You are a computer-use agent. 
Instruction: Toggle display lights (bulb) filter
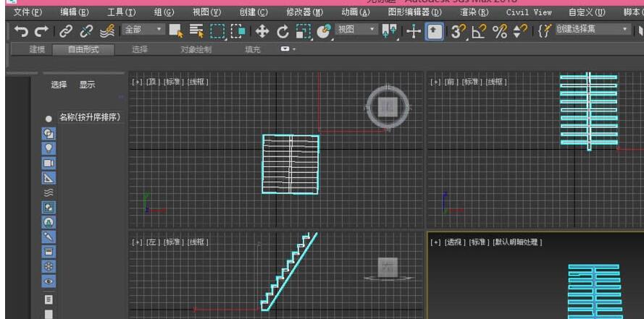tap(49, 148)
